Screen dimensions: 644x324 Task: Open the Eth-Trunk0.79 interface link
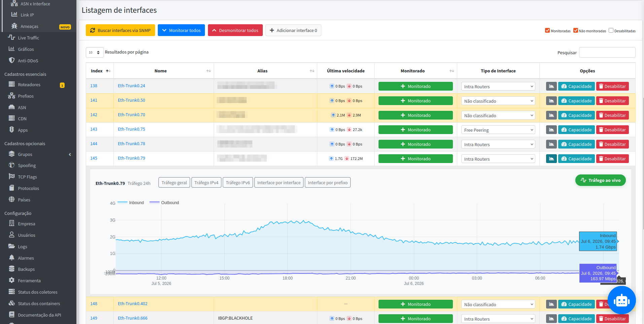click(132, 158)
